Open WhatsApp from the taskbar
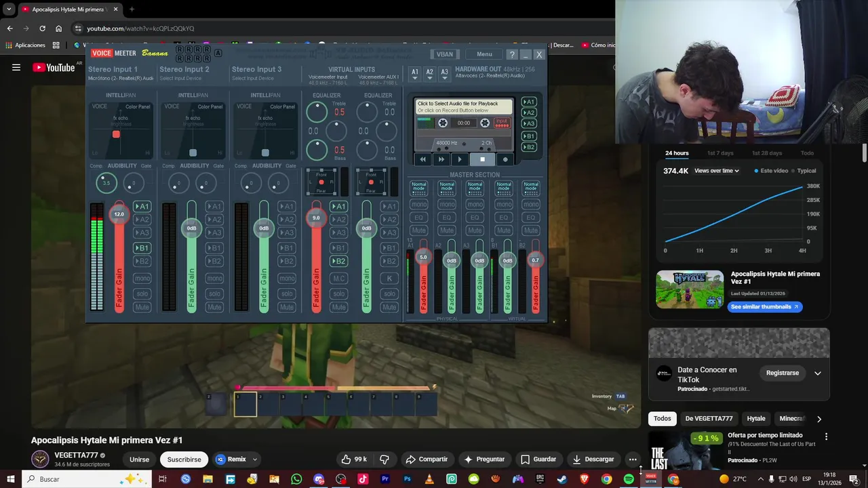Viewport: 868px width, 488px height. click(296, 479)
